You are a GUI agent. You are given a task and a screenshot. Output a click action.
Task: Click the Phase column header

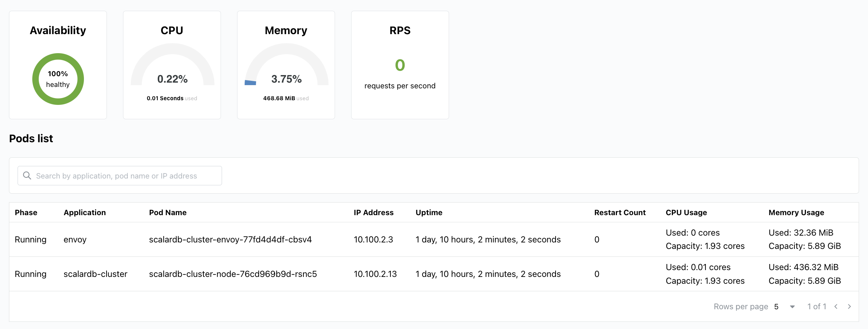(x=26, y=212)
